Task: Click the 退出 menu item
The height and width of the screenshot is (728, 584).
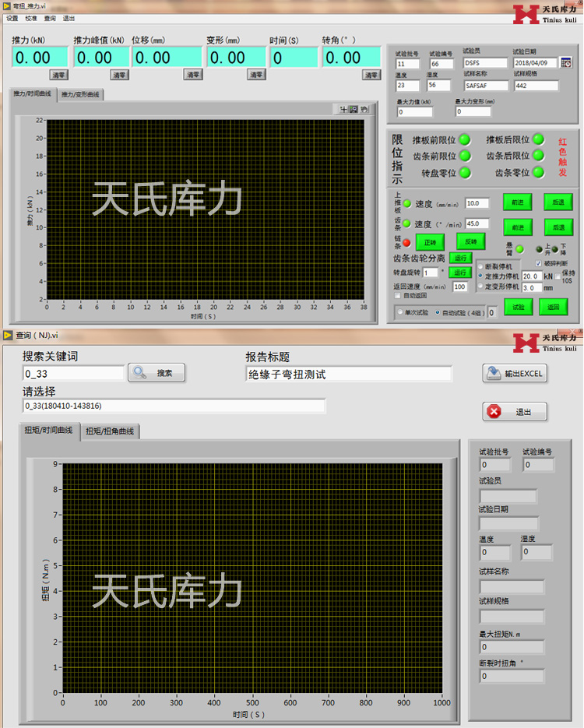Action: (69, 19)
